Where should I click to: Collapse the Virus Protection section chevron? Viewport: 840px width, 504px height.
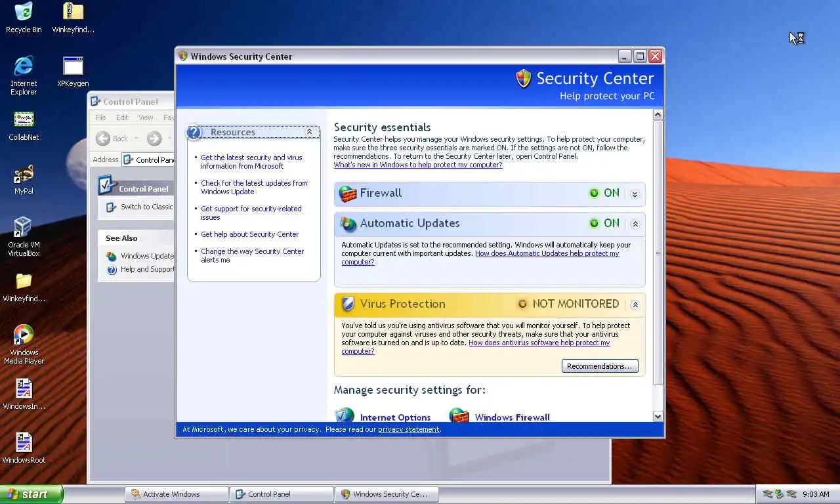coord(635,304)
